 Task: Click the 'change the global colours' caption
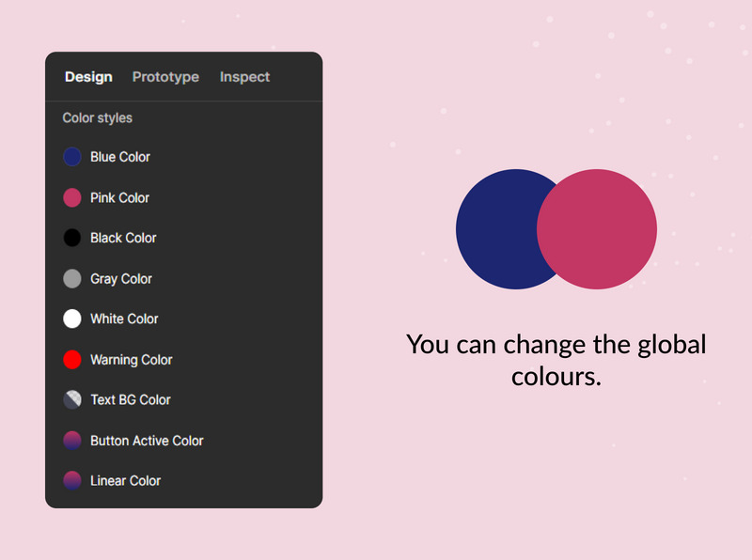[556, 360]
